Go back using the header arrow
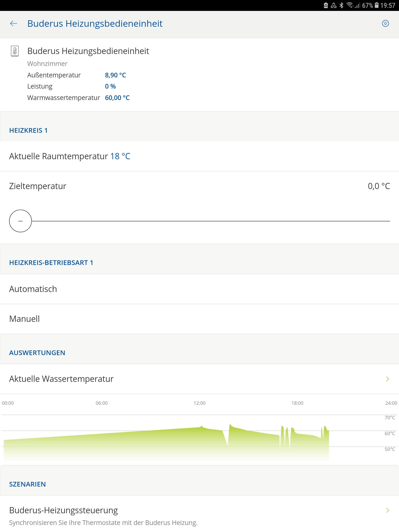The width and height of the screenshot is (399, 532). tap(14, 24)
